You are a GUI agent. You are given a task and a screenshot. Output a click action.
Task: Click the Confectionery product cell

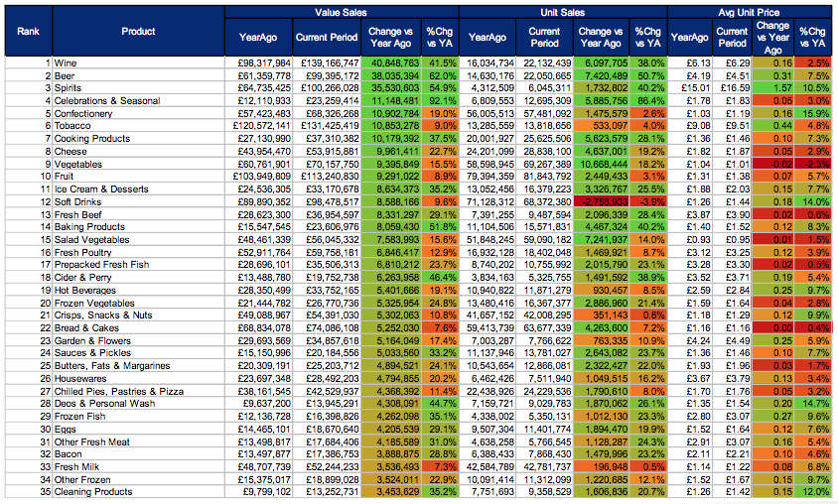coord(138,114)
